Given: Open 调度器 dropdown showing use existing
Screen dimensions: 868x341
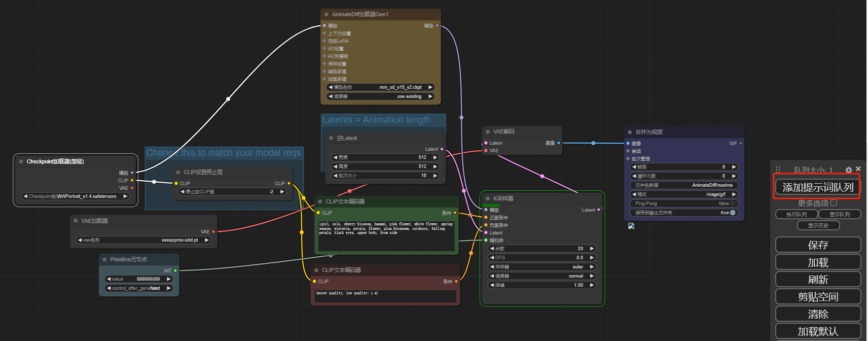Looking at the screenshot, I should 381,96.
